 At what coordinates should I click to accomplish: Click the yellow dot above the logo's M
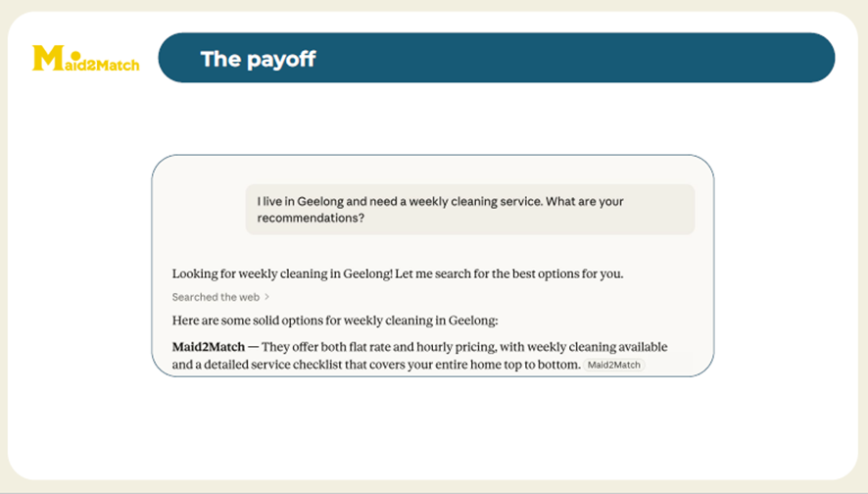75,54
